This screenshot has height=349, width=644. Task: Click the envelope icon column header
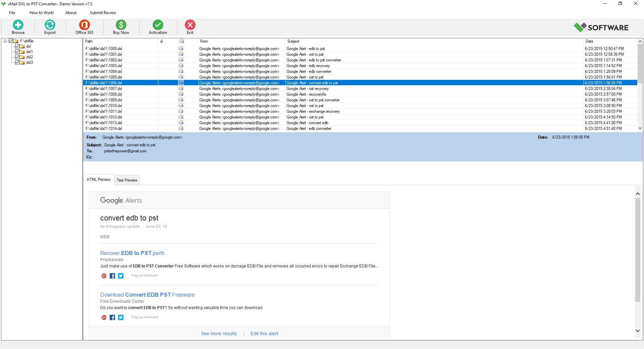181,41
